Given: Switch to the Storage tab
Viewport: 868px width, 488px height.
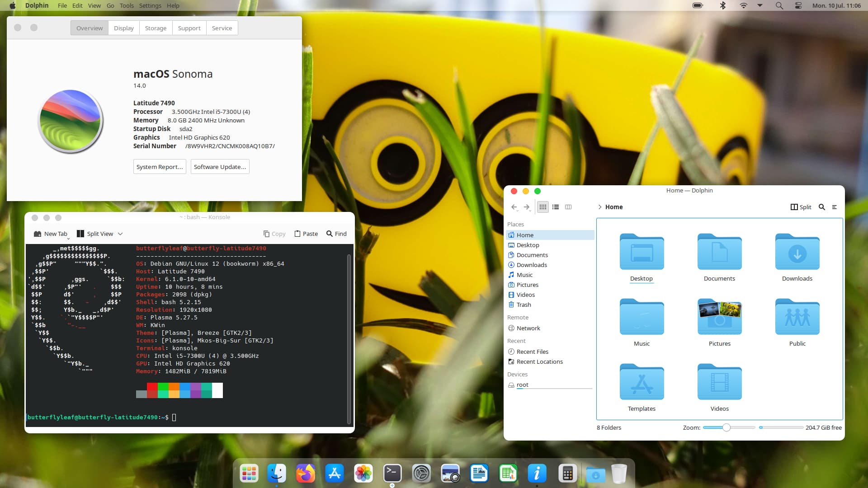Looking at the screenshot, I should tap(156, 28).
